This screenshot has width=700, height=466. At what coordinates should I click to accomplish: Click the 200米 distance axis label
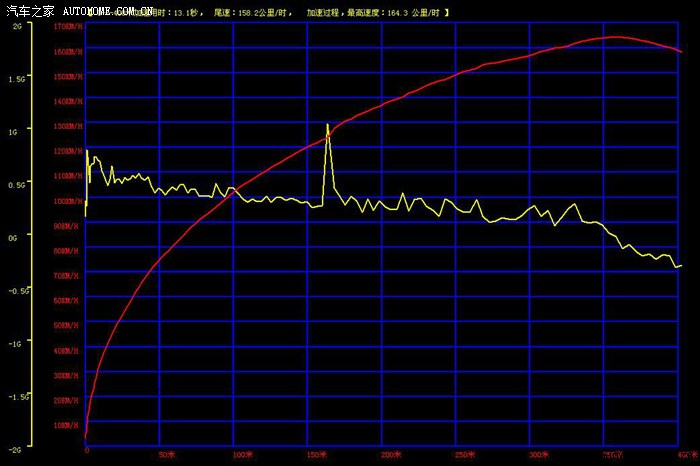click(x=391, y=453)
